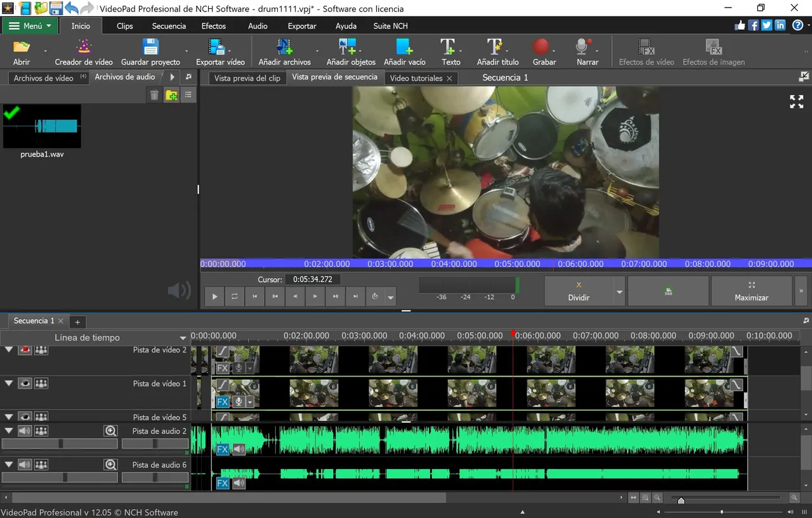The height and width of the screenshot is (518, 812).
Task: Jump to end of sequence
Action: (x=356, y=296)
